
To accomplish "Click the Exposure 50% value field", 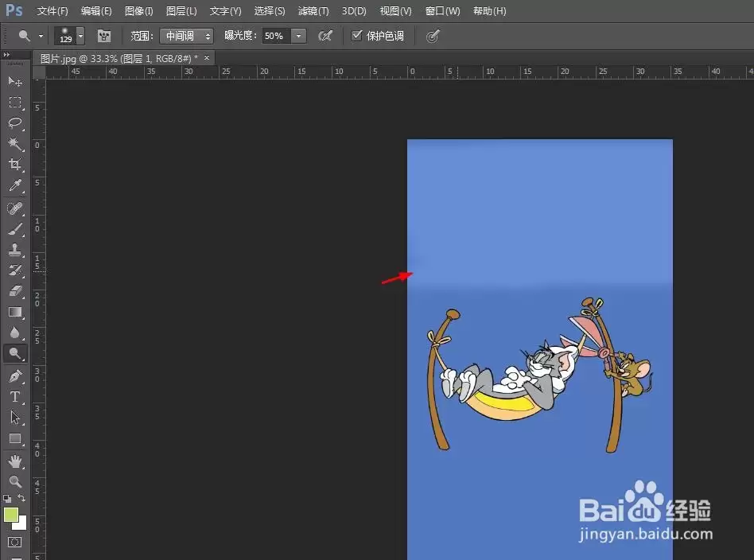I will click(276, 36).
